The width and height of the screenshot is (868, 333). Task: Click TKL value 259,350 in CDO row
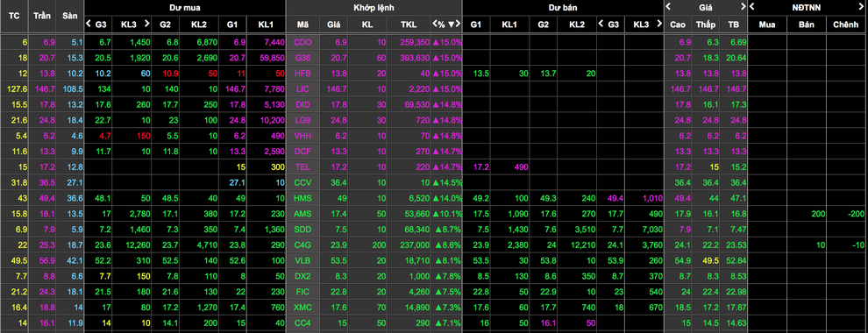pos(416,42)
